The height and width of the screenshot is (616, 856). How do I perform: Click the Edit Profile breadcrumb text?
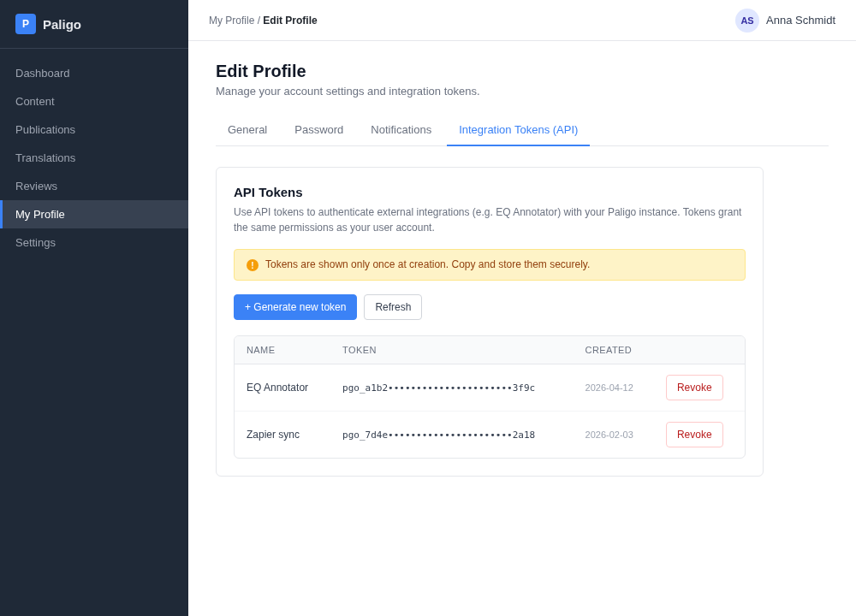(x=290, y=21)
